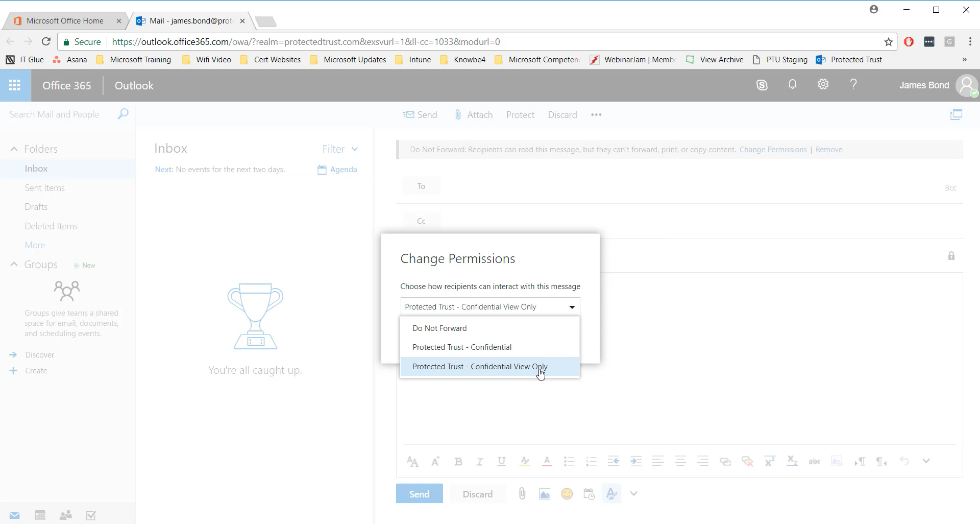Insert a numbered list
The width and height of the screenshot is (980, 524).
point(591,462)
